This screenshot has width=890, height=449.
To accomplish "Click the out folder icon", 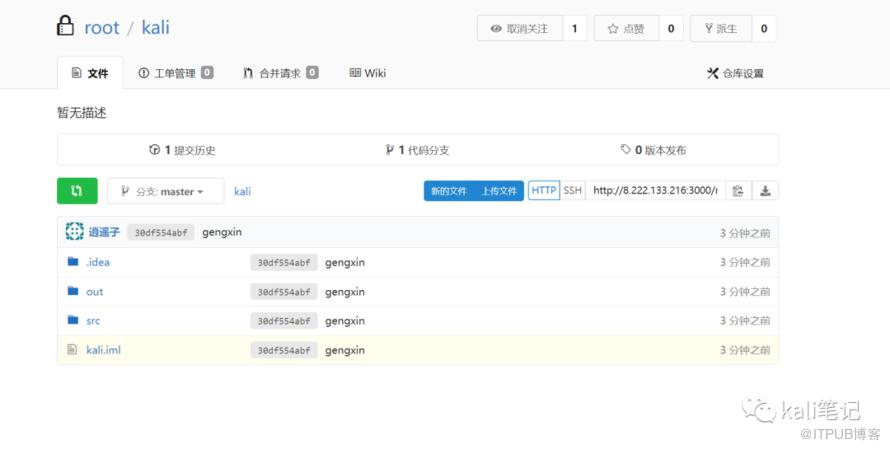I will coord(72,292).
